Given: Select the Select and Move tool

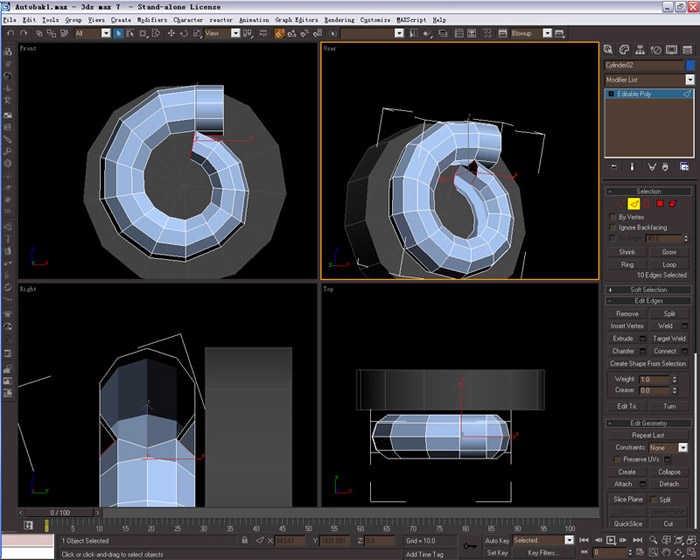Looking at the screenshot, I should click(171, 33).
